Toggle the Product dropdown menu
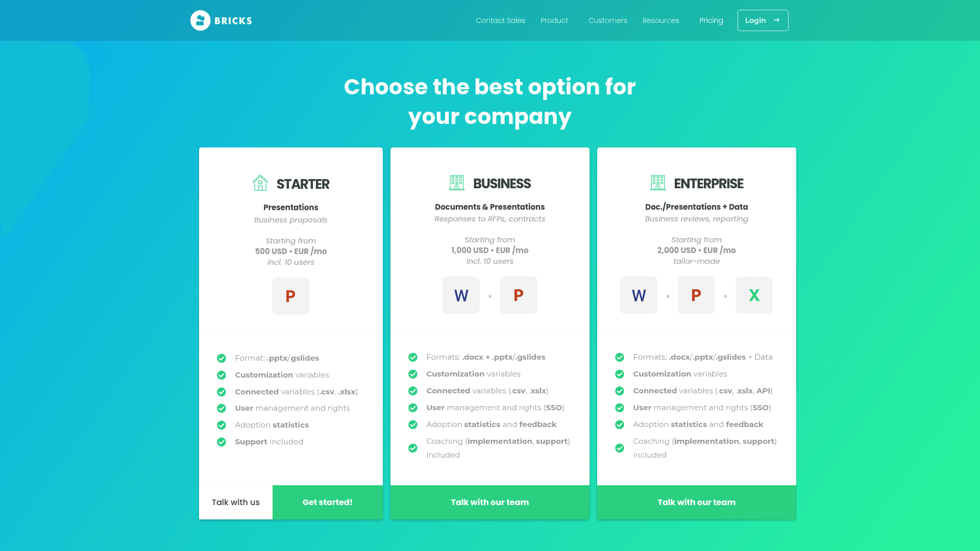The height and width of the screenshot is (551, 980). point(553,20)
